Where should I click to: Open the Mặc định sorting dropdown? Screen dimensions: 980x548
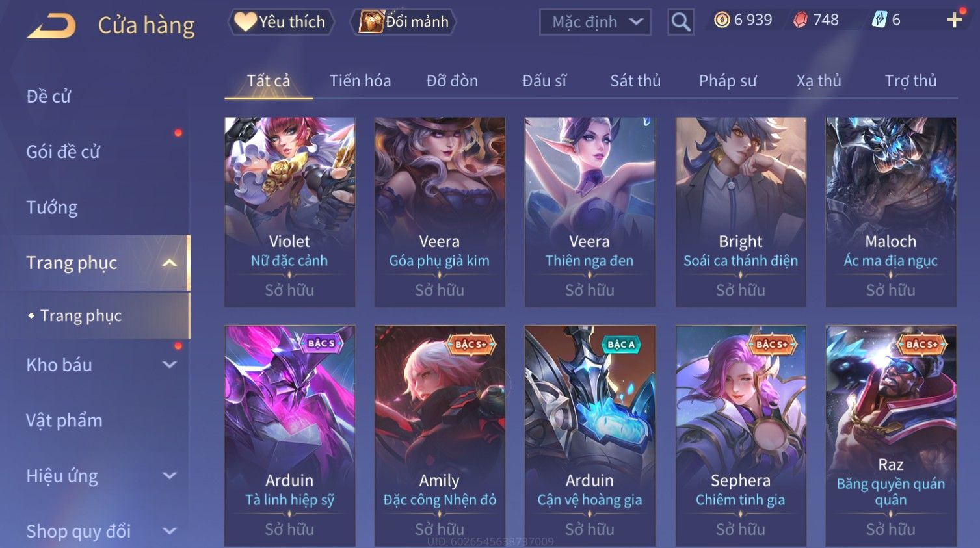595,22
